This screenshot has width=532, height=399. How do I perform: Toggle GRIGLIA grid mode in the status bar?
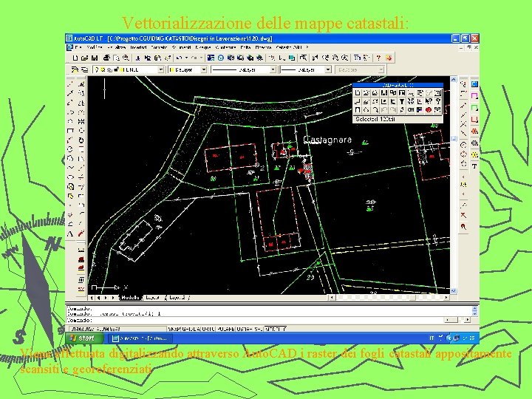click(191, 329)
